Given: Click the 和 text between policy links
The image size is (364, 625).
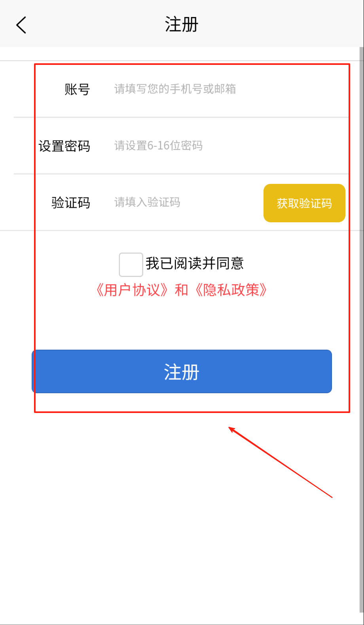Looking at the screenshot, I should (x=182, y=290).
